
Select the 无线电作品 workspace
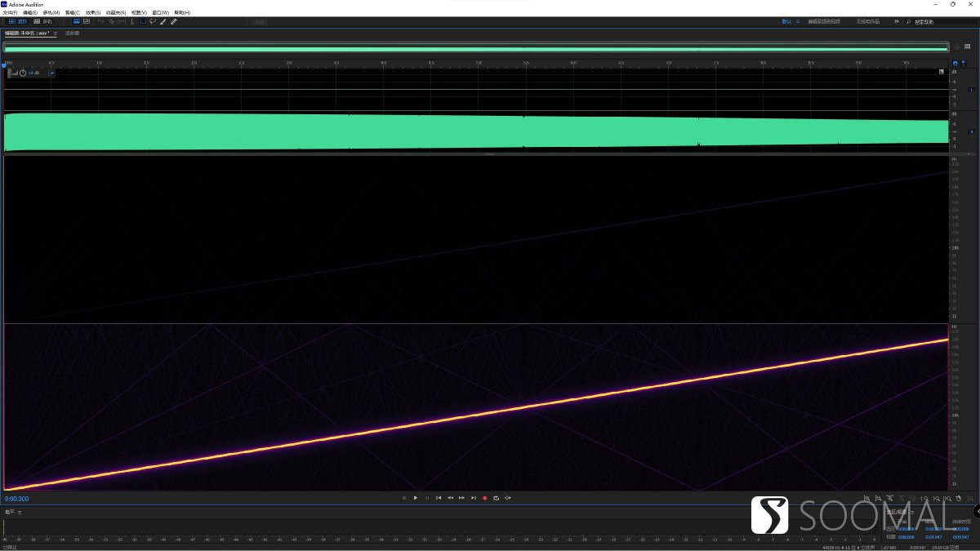(x=868, y=21)
